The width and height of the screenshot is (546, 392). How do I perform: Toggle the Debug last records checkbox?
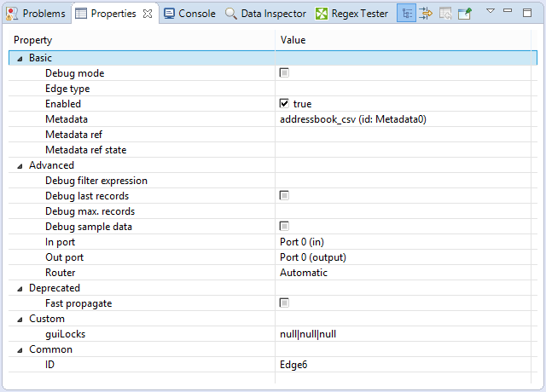[x=285, y=196]
